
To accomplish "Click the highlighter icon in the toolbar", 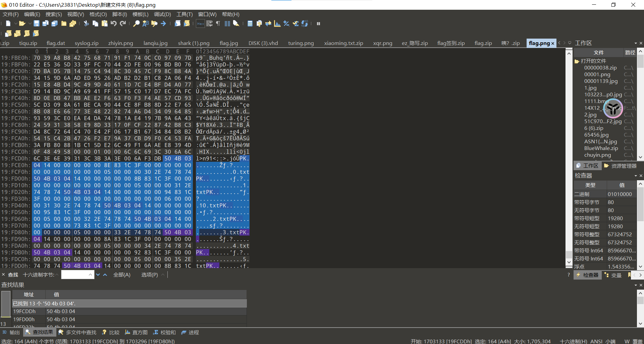I will click(236, 23).
